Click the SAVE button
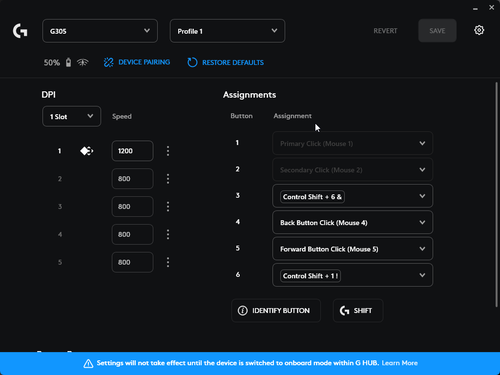The width and height of the screenshot is (500, 375). pos(437,31)
